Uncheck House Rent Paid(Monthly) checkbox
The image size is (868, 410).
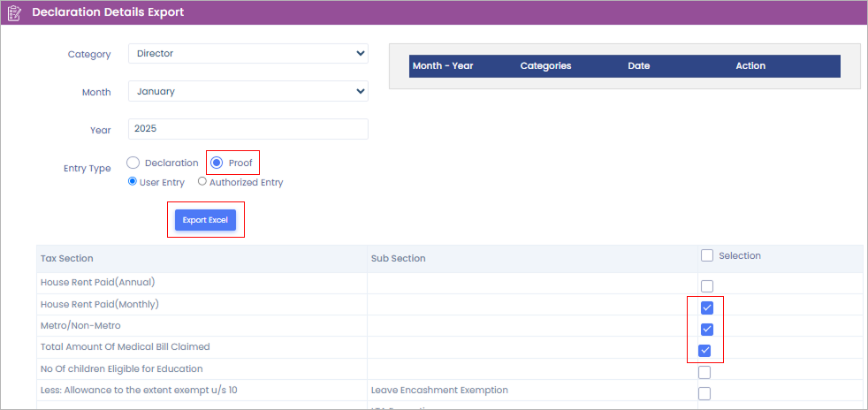coord(706,307)
